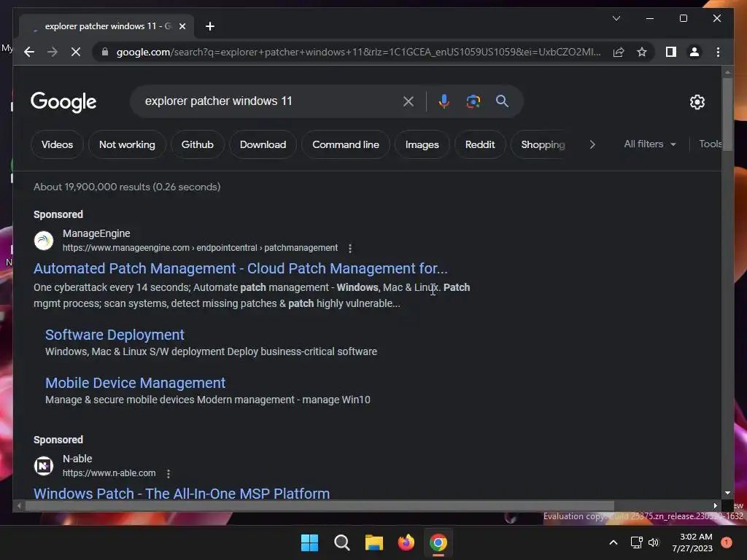Screen dimensions: 747x560
Task: Click the horizontal scrollbar thumb
Action: click(320, 506)
